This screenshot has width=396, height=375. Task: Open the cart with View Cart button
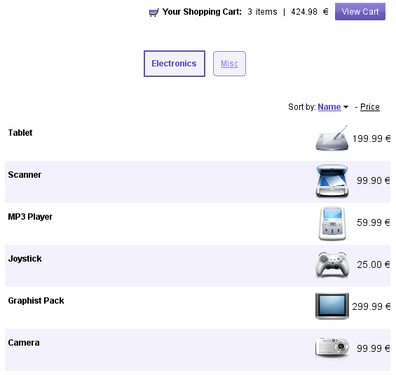360,12
